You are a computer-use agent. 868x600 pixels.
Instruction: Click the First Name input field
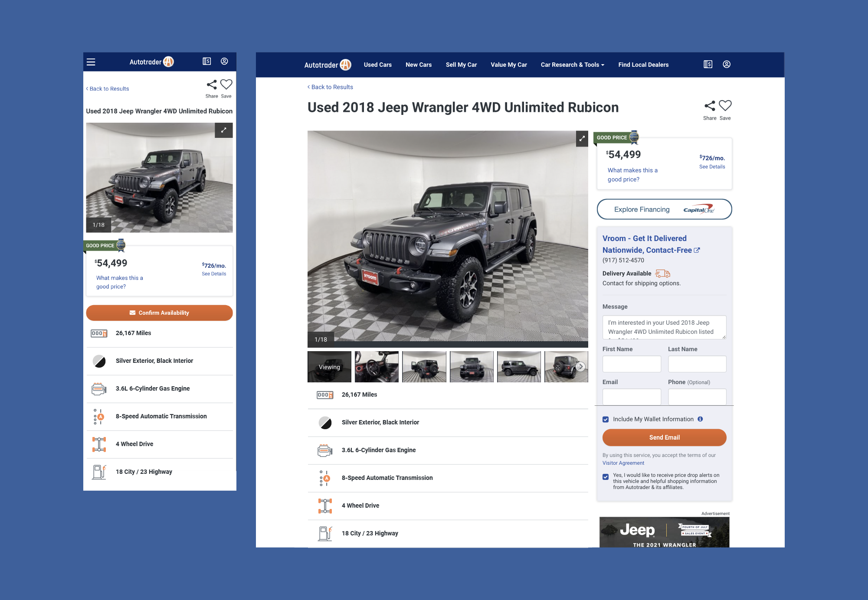(632, 364)
